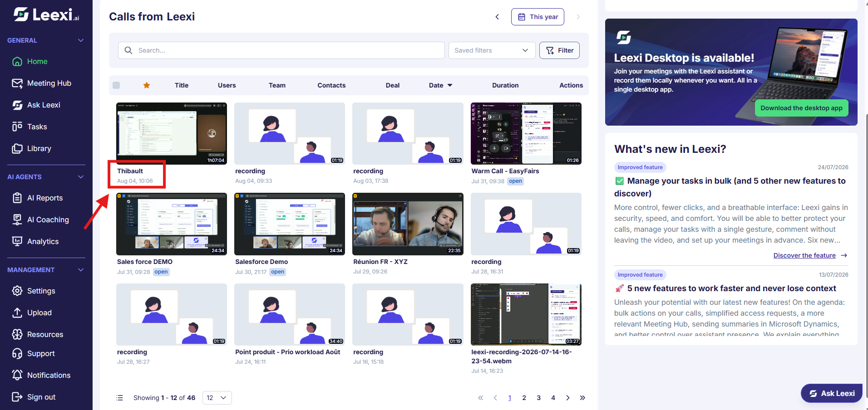
Task: Click the This year date button
Action: tap(538, 17)
